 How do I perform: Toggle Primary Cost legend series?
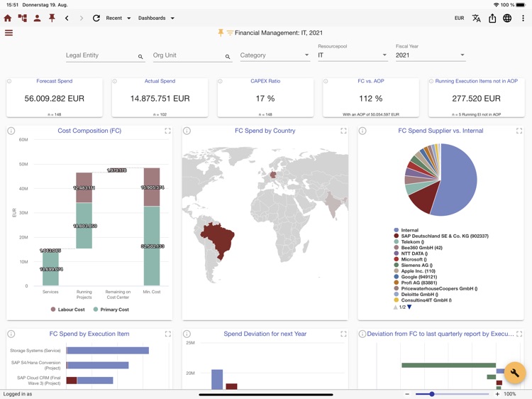pyautogui.click(x=111, y=310)
